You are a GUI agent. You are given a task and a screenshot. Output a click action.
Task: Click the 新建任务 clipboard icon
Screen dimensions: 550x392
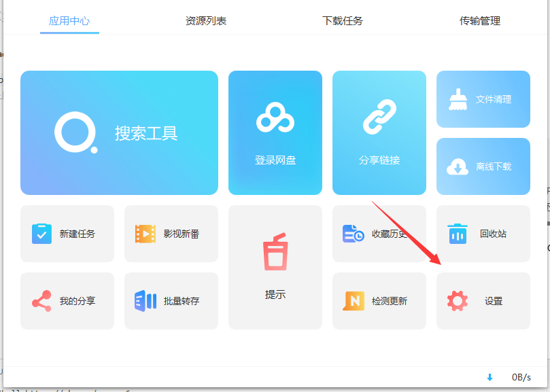(x=42, y=234)
